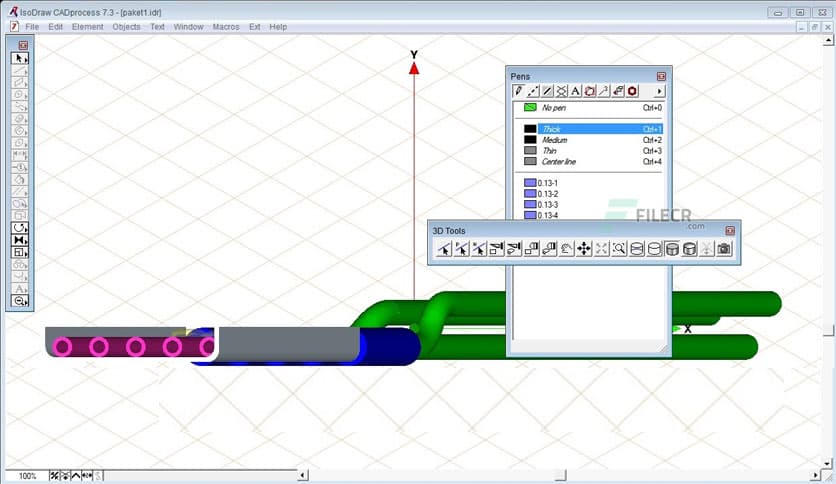836x484 pixels.
Task: Click the fit-to-window arrows in 3D Tools
Action: click(602, 248)
